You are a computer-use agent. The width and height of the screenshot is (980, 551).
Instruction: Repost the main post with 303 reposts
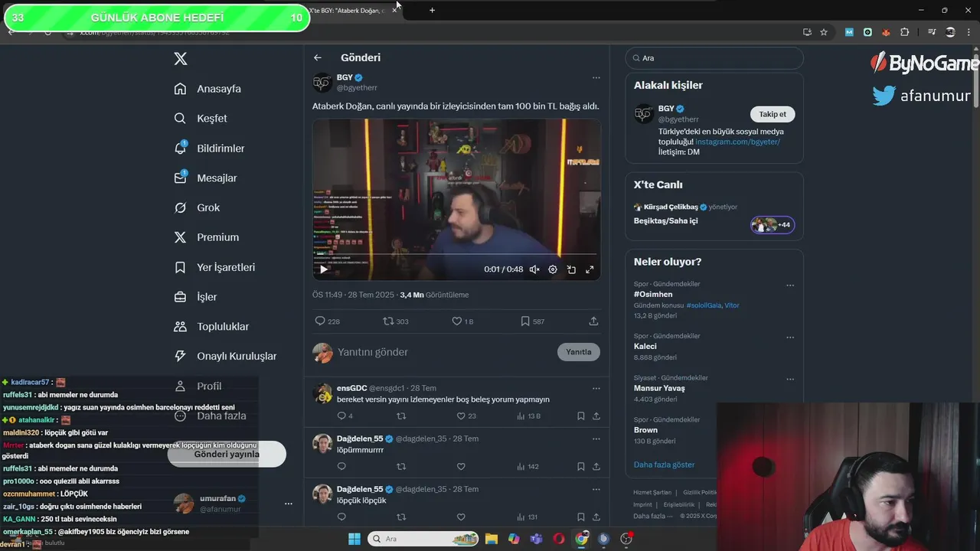[396, 321]
